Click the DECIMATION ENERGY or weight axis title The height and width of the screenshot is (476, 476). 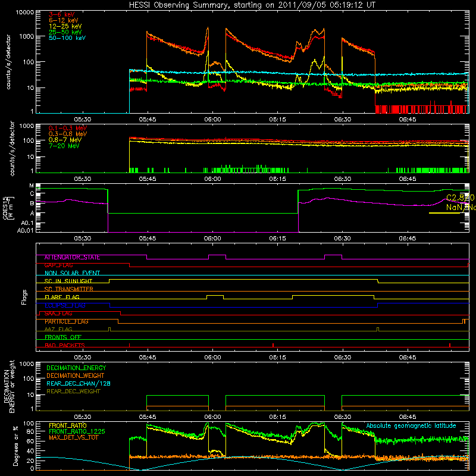click(x=9, y=386)
